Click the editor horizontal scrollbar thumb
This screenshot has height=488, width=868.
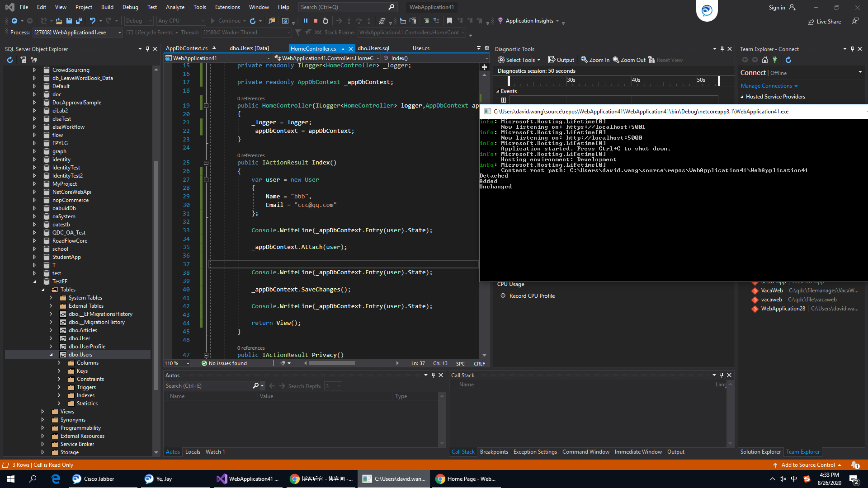click(x=332, y=363)
